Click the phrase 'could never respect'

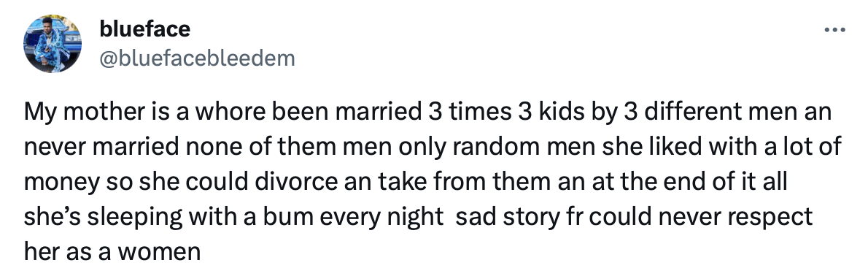pyautogui.click(x=701, y=217)
